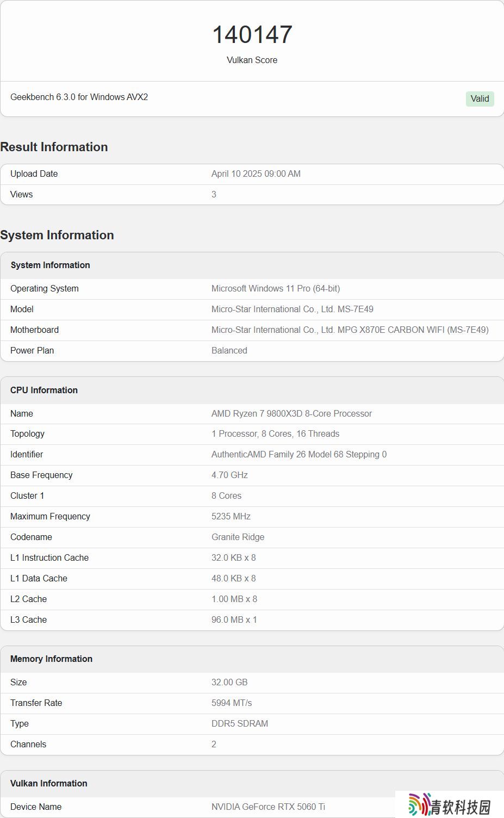Click the Power Plan row label
504x818 pixels.
[32, 351]
